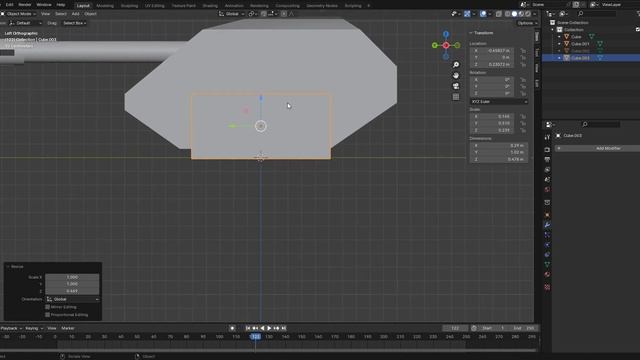Click the Outliner search magnifier
Image resolution: width=640 pixels, height=360 pixels.
coord(580,14)
